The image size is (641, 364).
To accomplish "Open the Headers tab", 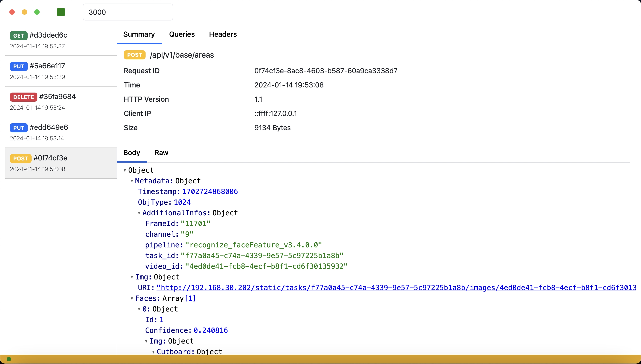I will (x=223, y=34).
